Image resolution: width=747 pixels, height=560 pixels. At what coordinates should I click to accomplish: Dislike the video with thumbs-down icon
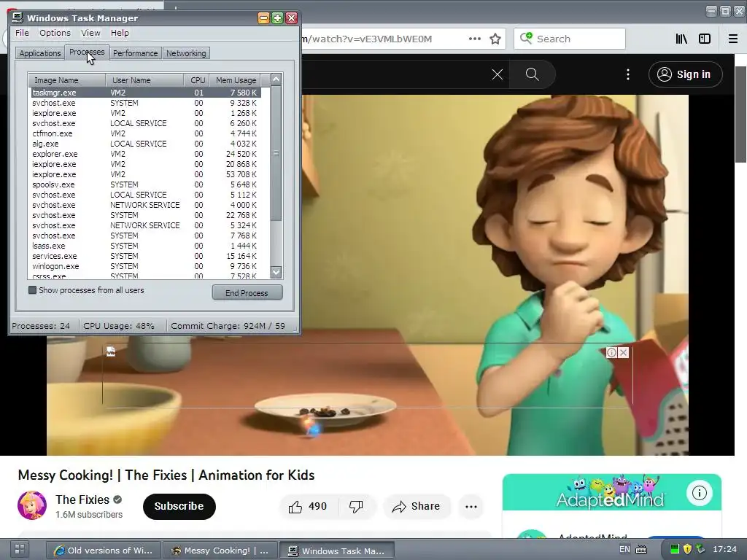[356, 507]
